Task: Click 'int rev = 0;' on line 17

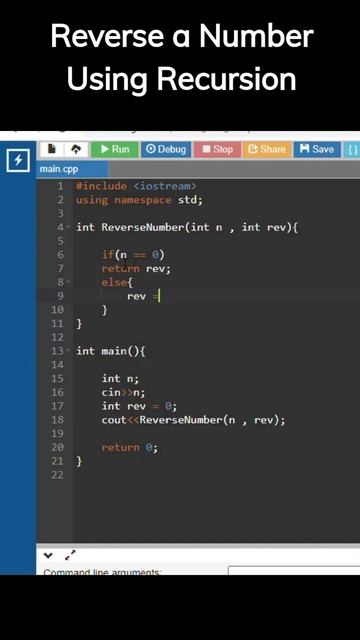Action: (139, 406)
